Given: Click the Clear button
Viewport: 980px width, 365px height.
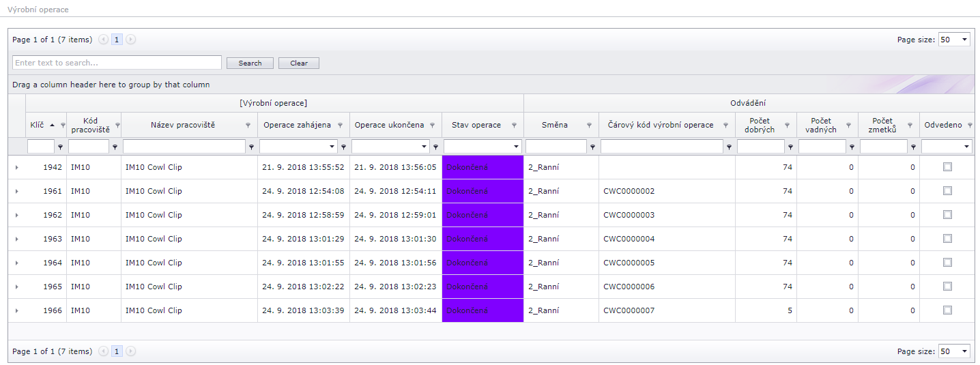Looking at the screenshot, I should point(299,63).
